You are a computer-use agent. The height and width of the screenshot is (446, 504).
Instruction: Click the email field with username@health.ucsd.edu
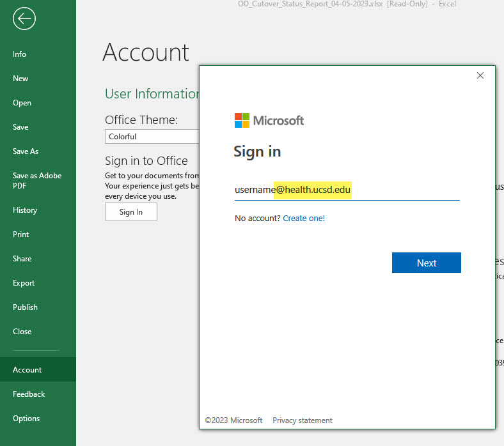tap(347, 190)
